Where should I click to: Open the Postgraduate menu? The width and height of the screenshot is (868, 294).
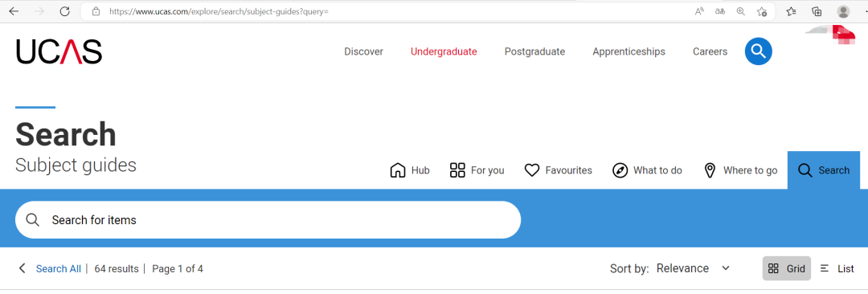(x=534, y=51)
